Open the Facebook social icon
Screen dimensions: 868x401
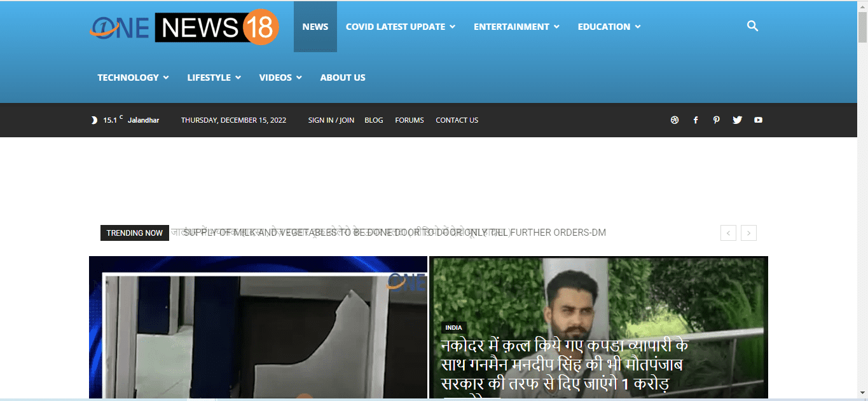[x=696, y=120]
